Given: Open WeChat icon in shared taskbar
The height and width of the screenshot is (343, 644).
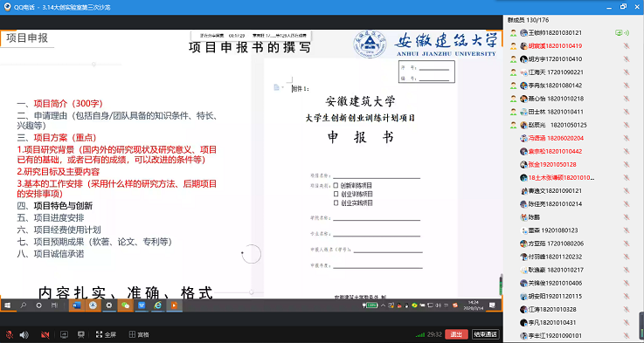Looking at the screenshot, I should point(125,305).
